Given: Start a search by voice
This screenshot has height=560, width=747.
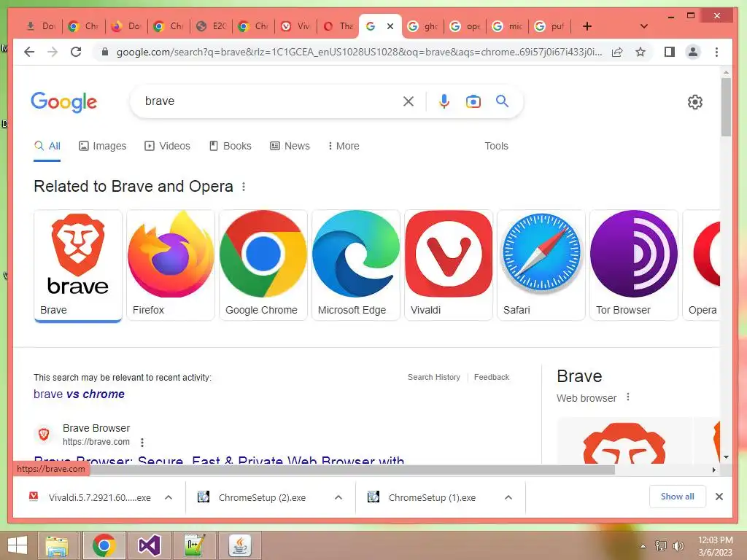Looking at the screenshot, I should [444, 101].
